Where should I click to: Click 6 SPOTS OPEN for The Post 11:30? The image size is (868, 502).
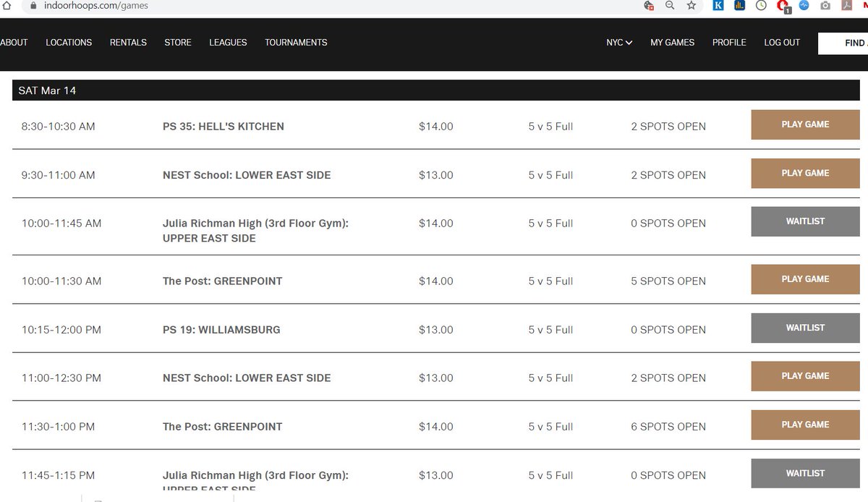[x=668, y=426]
